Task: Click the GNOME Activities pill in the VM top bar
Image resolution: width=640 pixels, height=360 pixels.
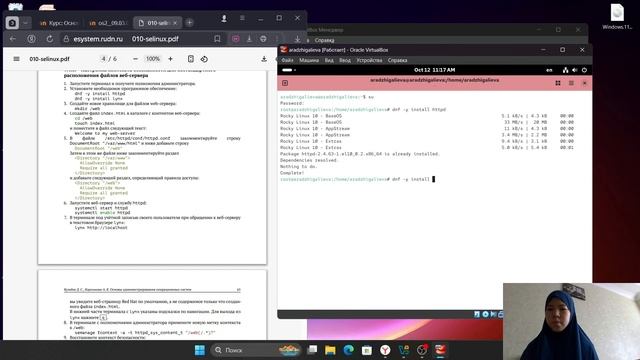Action: click(x=289, y=70)
